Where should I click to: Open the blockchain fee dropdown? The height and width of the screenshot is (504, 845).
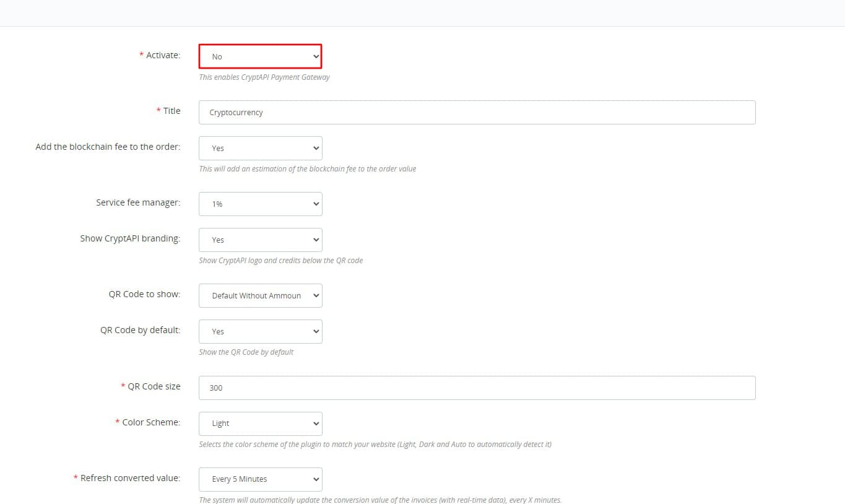coord(260,148)
